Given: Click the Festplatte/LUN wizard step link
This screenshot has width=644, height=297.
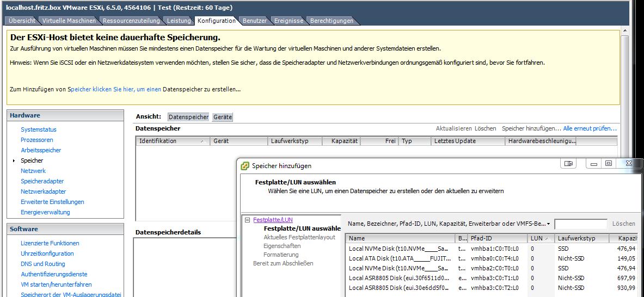Looking at the screenshot, I should pyautogui.click(x=273, y=220).
